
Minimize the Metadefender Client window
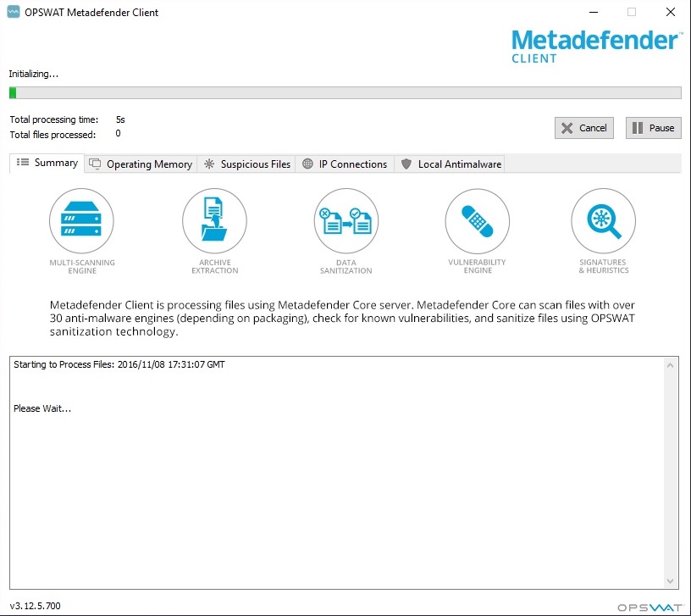594,12
